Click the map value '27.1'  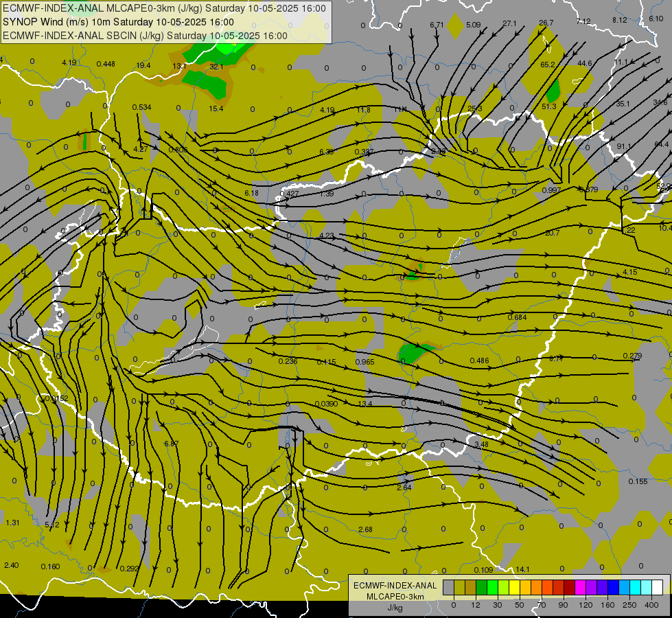[x=509, y=23]
